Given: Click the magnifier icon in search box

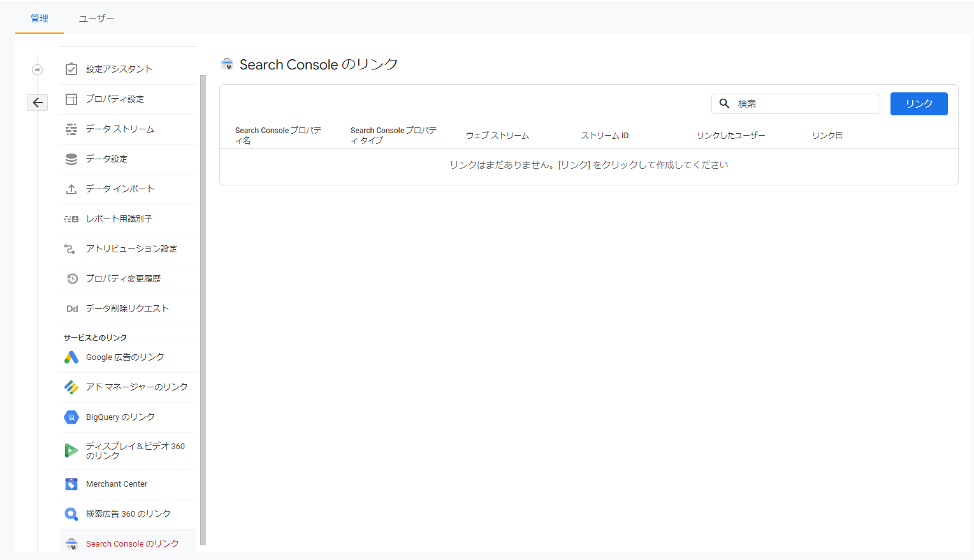Looking at the screenshot, I should coord(724,103).
